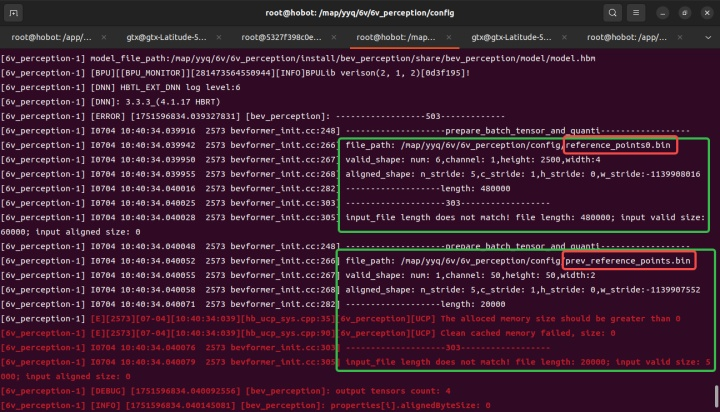Maximize the terminal window
Screen dimensions: 720x412
[x=684, y=13]
